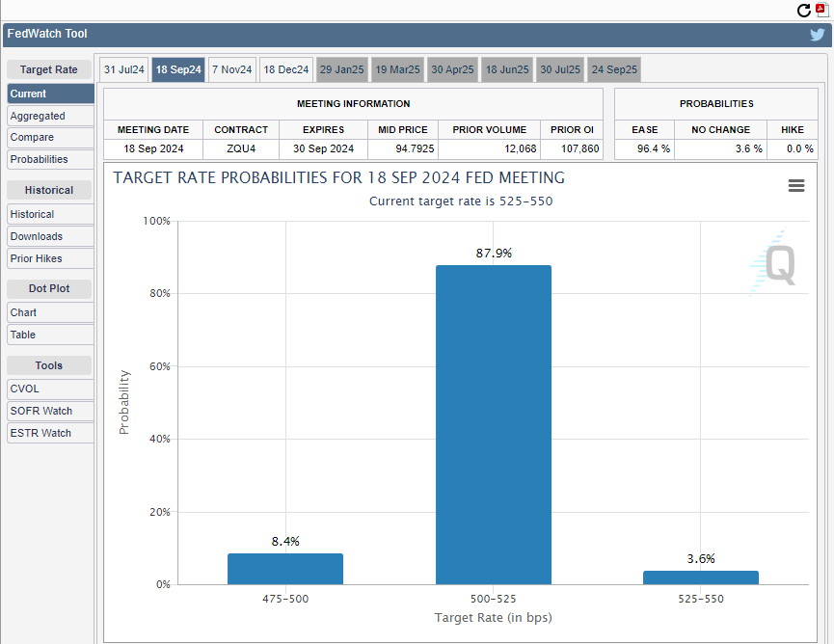Click the red PDF icon at top right

(821, 11)
